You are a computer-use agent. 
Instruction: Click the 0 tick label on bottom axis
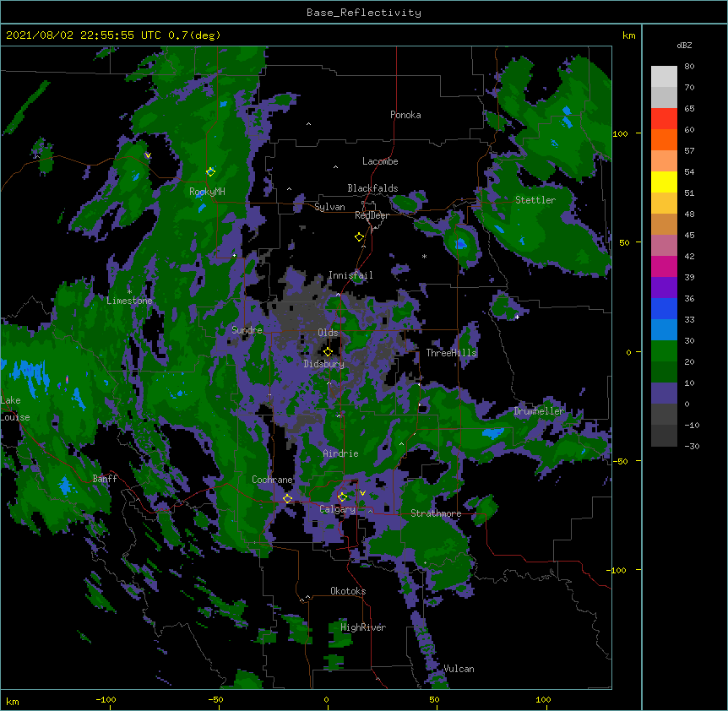(326, 699)
